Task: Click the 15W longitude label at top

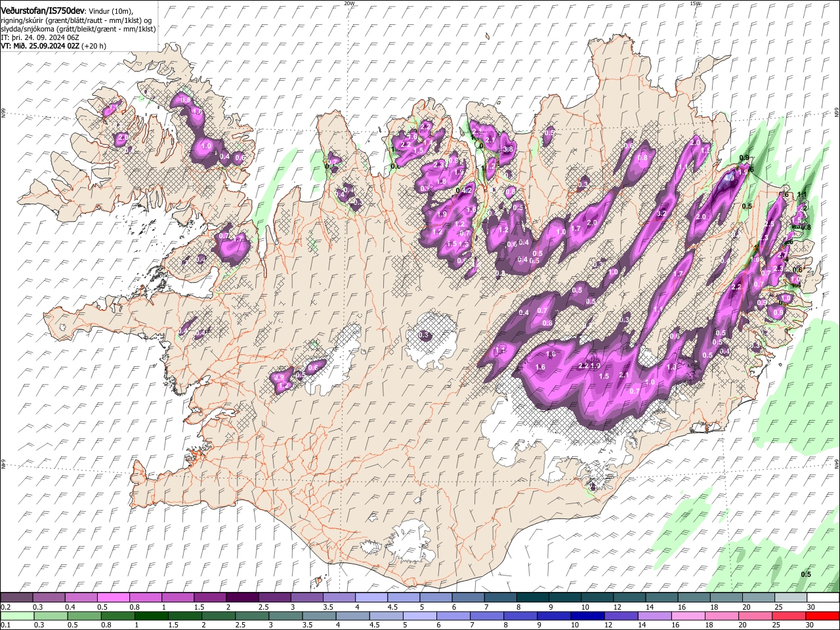Action: [695, 3]
